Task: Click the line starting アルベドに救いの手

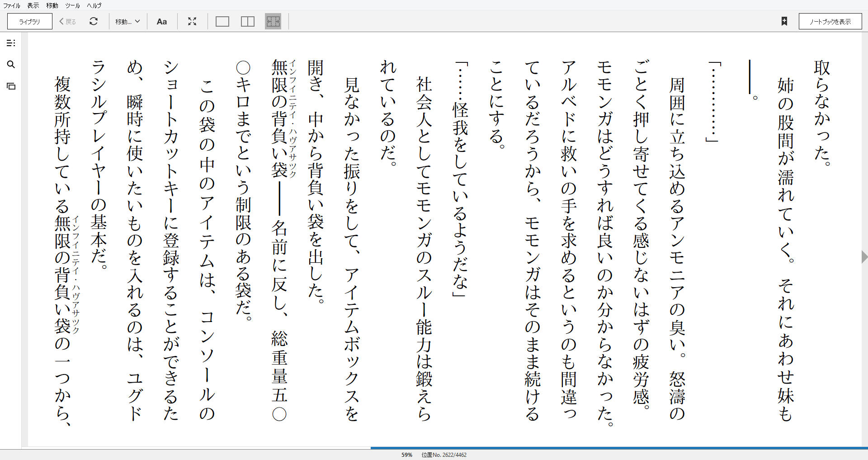Action: pyautogui.click(x=569, y=240)
